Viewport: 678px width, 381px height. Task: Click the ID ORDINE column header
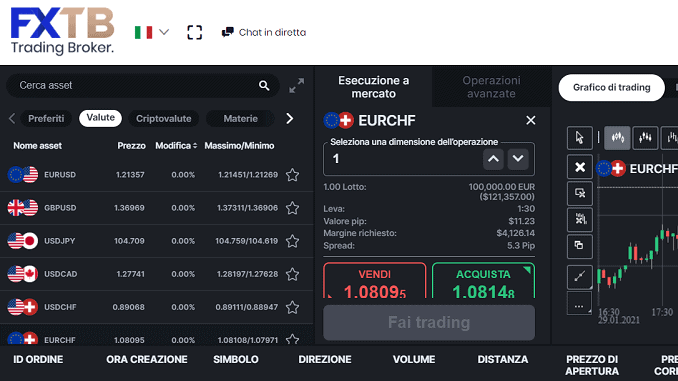point(38,359)
